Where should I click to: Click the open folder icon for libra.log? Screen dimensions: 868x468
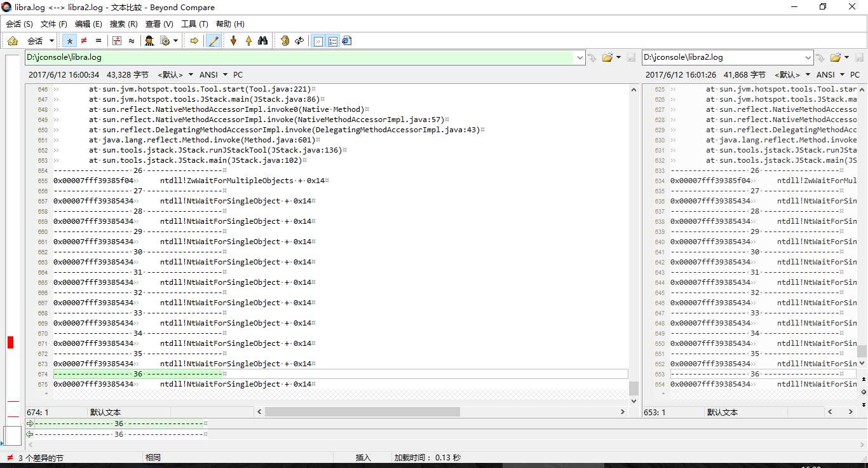pos(607,57)
